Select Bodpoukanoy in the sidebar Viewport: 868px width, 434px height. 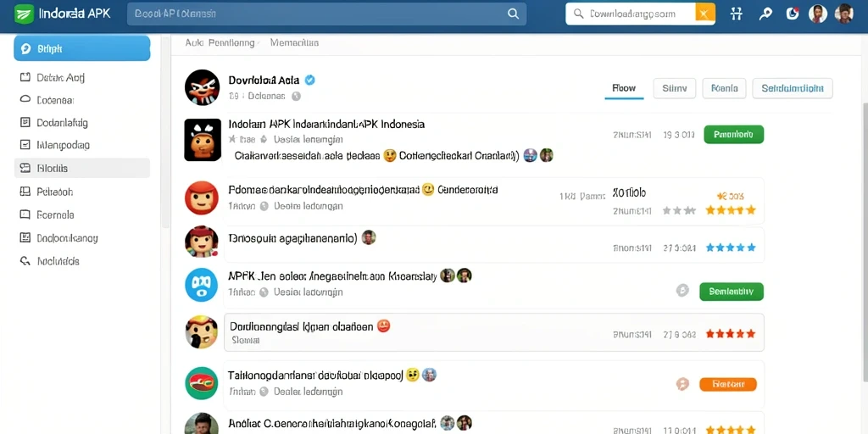coord(82,238)
